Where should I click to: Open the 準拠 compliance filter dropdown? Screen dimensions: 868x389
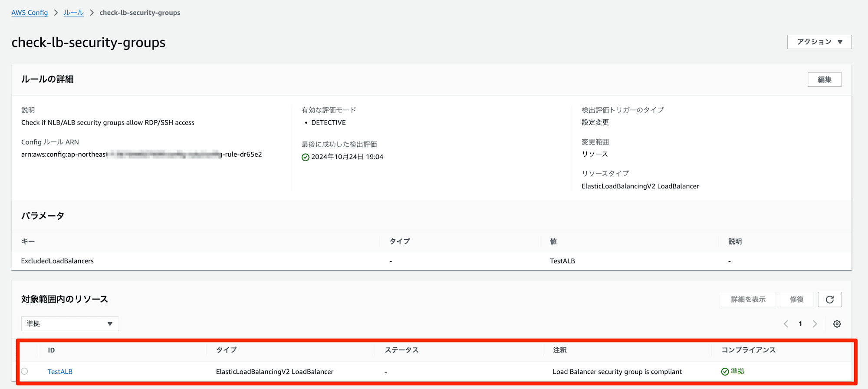70,324
